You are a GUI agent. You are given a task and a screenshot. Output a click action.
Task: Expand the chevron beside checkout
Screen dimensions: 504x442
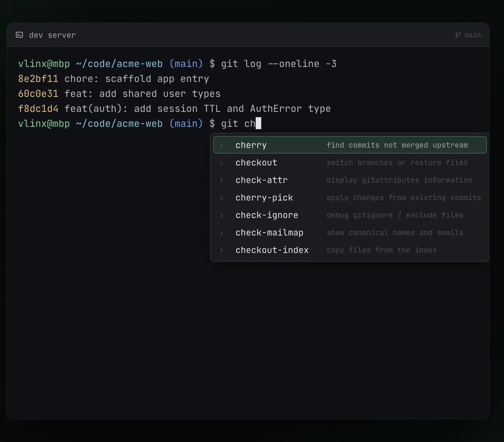[x=221, y=163]
